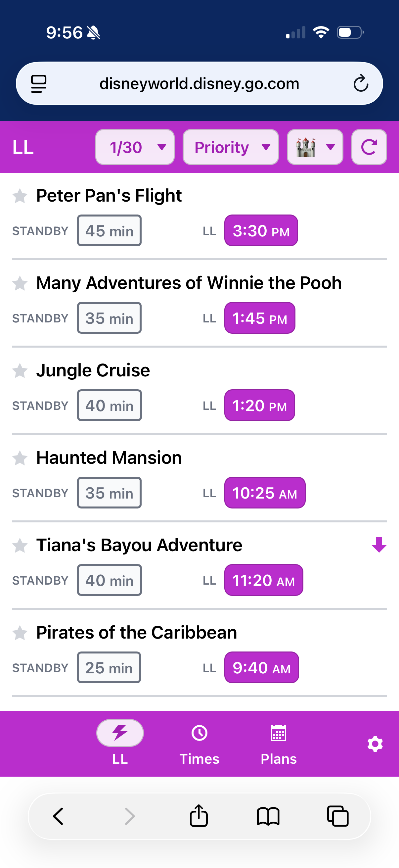Toggle the star for Haunted Mansion
This screenshot has width=399, height=868.
(x=20, y=458)
